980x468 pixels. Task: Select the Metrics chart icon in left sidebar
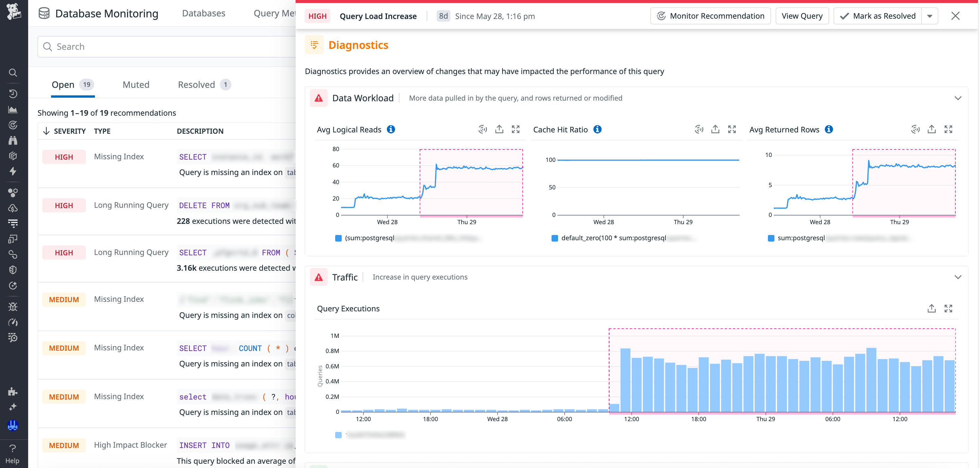pos(13,110)
